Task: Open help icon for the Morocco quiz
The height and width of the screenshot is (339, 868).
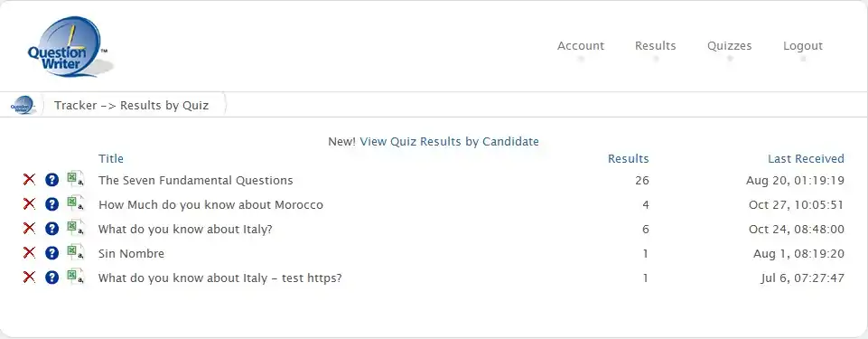Action: (51, 203)
